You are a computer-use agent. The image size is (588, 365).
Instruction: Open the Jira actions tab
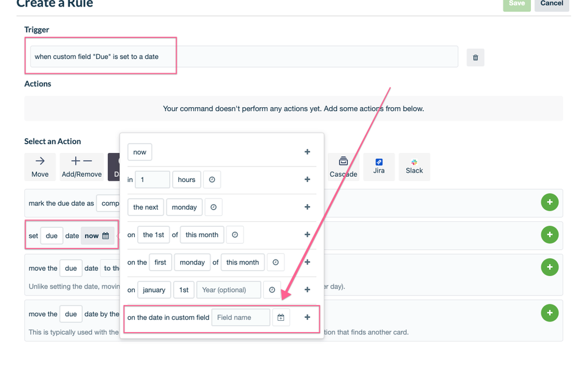pyautogui.click(x=378, y=167)
